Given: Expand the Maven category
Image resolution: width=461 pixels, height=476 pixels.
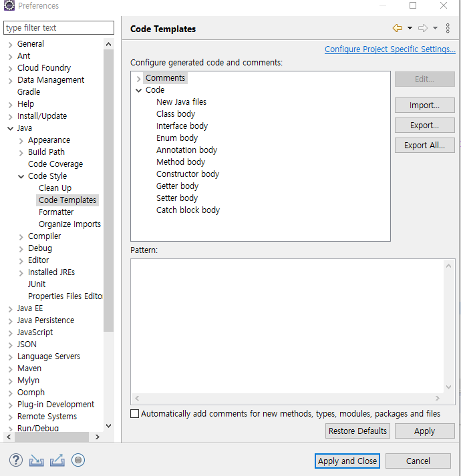Looking at the screenshot, I should [x=10, y=369].
